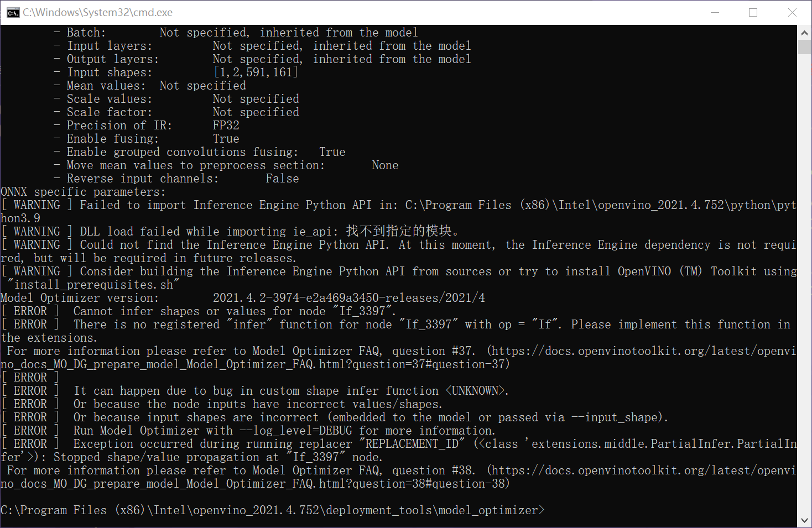This screenshot has width=812, height=528.
Task: Click the scrollbar up arrow
Action: click(x=805, y=32)
